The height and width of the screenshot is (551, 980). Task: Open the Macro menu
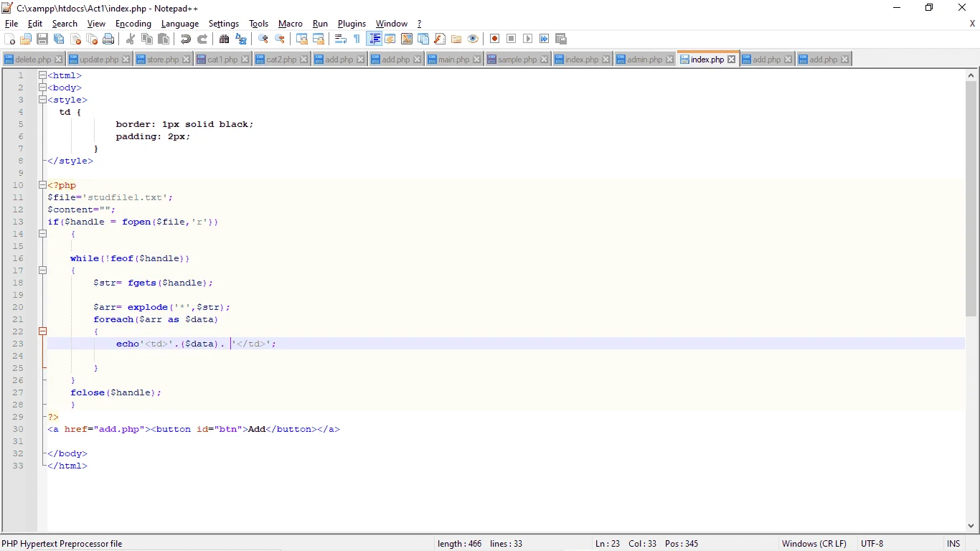(x=291, y=24)
